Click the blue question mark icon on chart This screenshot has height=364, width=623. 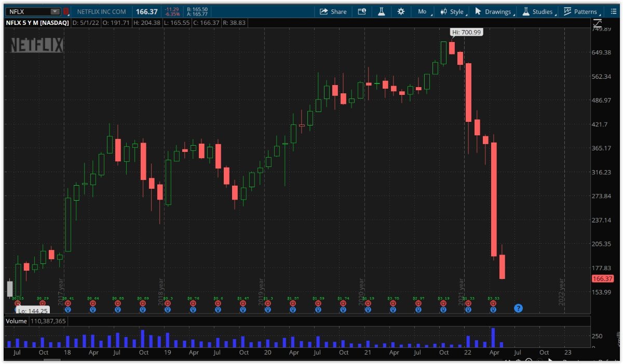tap(518, 308)
